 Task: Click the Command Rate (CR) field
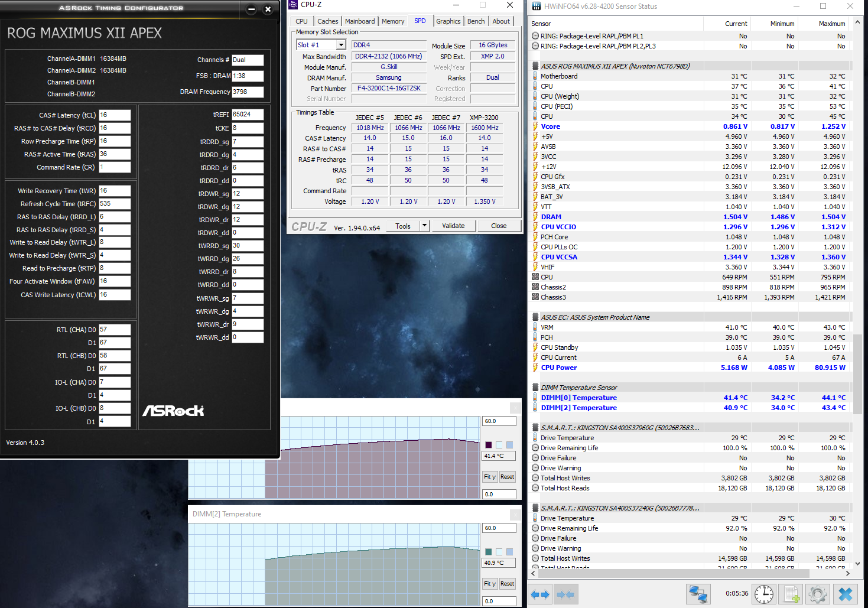(x=115, y=167)
